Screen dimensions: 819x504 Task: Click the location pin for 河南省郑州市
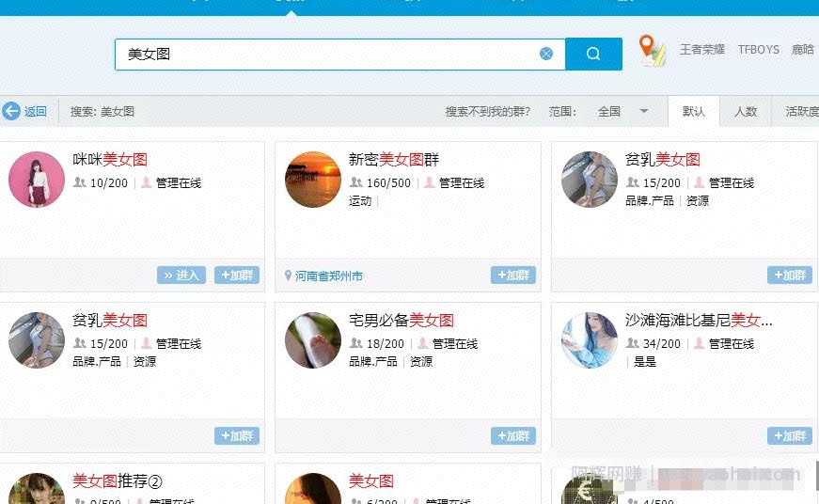coord(288,276)
